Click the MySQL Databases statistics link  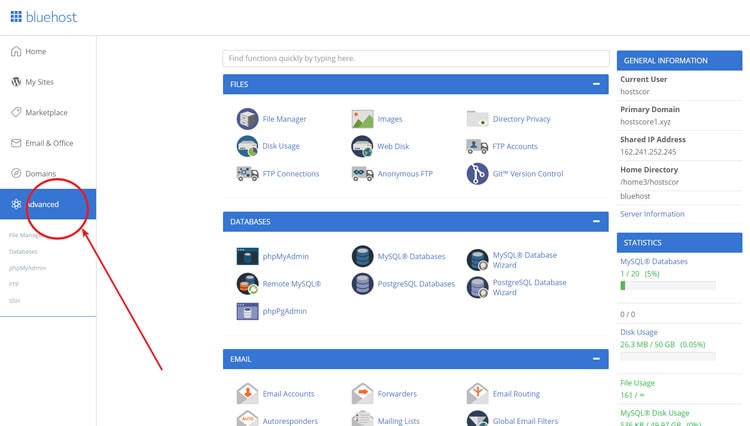pos(654,261)
